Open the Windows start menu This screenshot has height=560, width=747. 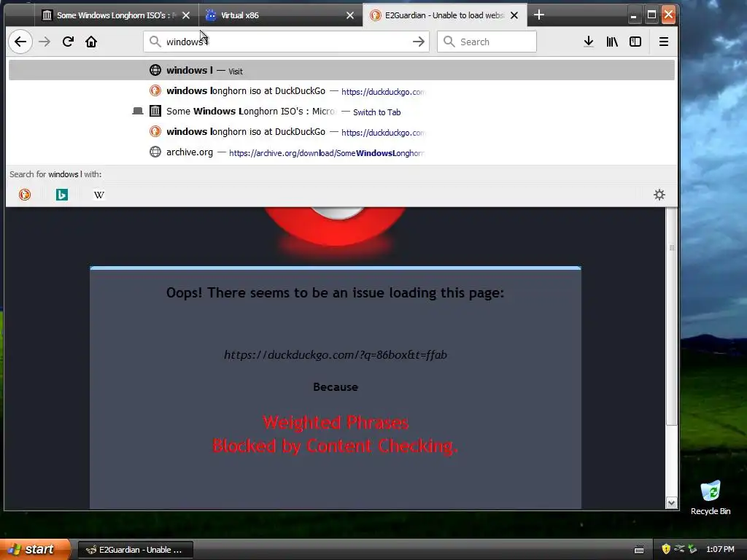click(x=35, y=549)
